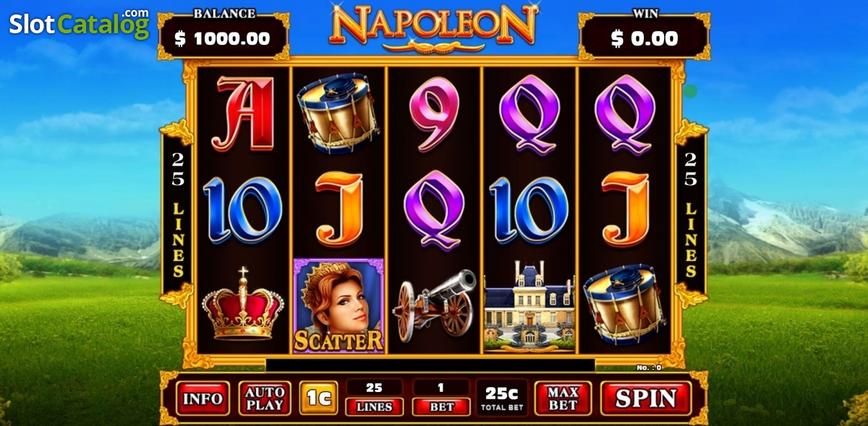Click the pink number 9 symbol
Viewport: 868px width, 426px height.
pyautogui.click(x=434, y=114)
